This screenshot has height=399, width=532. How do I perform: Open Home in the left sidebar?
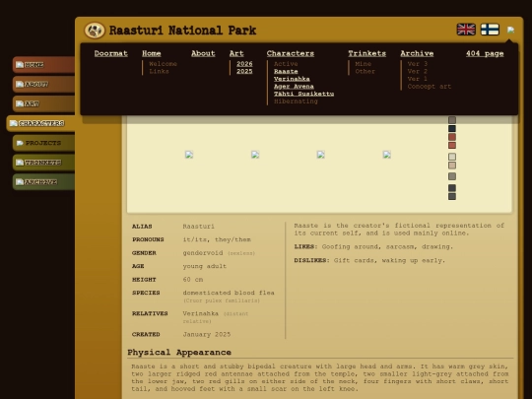[43, 64]
